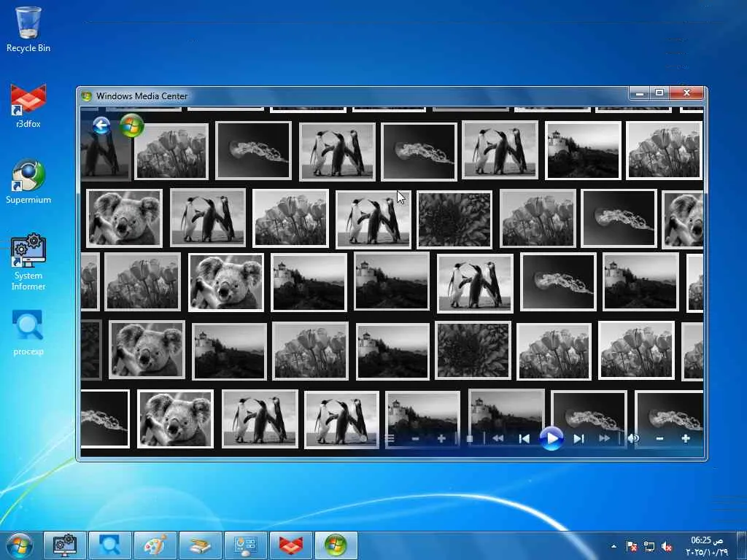The width and height of the screenshot is (747, 560).
Task: Open the Windows Start orb
Action: point(20,545)
